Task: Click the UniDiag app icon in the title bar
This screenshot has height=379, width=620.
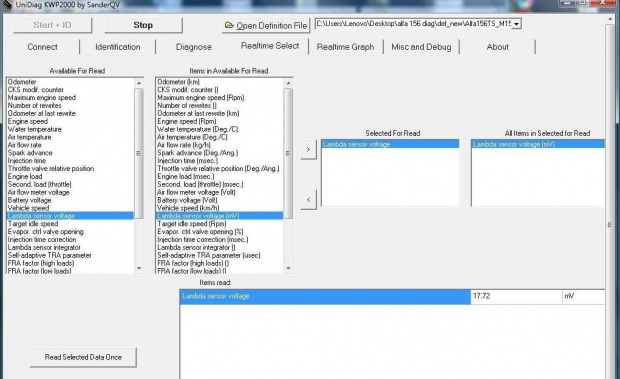Action: point(7,4)
